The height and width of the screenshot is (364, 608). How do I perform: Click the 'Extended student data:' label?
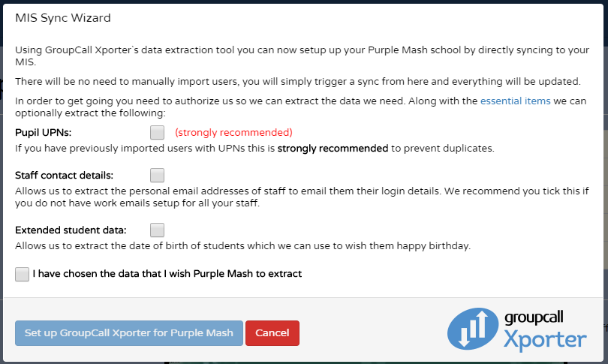pyautogui.click(x=71, y=230)
